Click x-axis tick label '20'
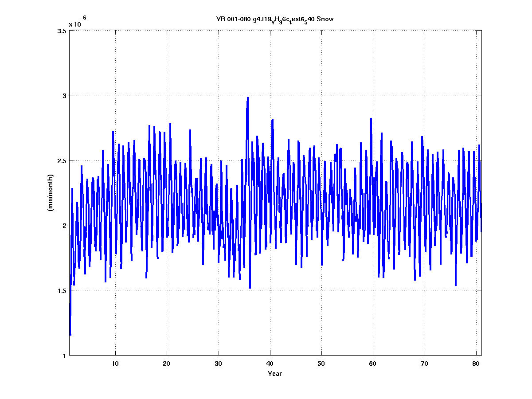This screenshot has height=399, width=532. coord(167,364)
